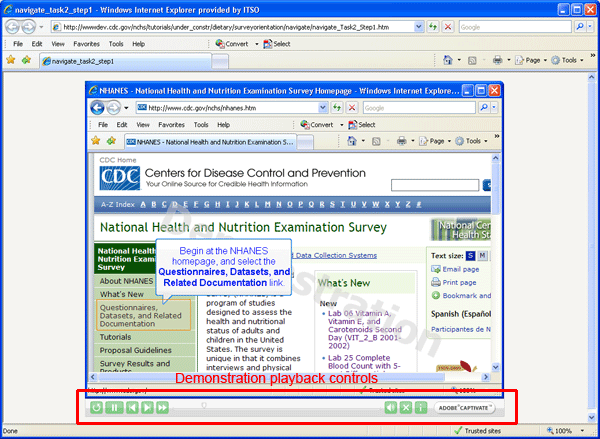Open the outer window View menu
This screenshot has height=439, width=600.
click(x=58, y=44)
